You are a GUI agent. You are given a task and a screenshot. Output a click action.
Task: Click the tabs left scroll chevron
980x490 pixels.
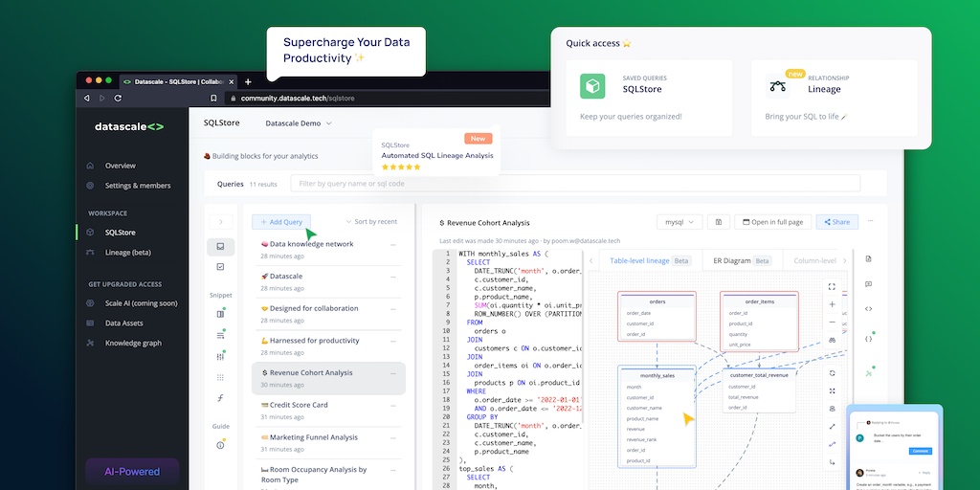point(590,260)
